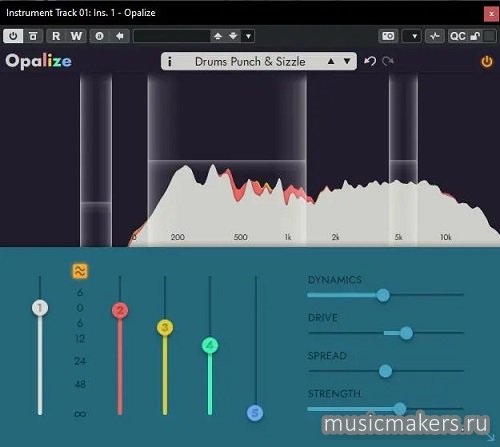Viewport: 500px width, 447px height.
Task: Click 200 frequency label on spectrum
Action: [x=178, y=237]
